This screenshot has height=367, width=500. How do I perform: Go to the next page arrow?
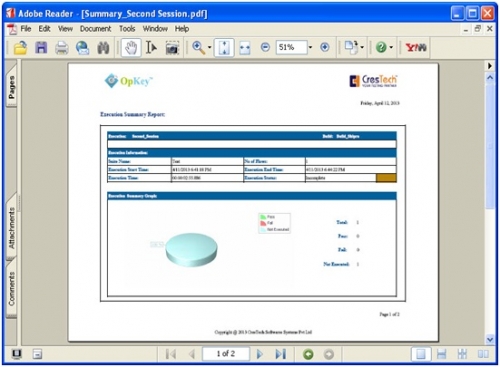point(259,354)
